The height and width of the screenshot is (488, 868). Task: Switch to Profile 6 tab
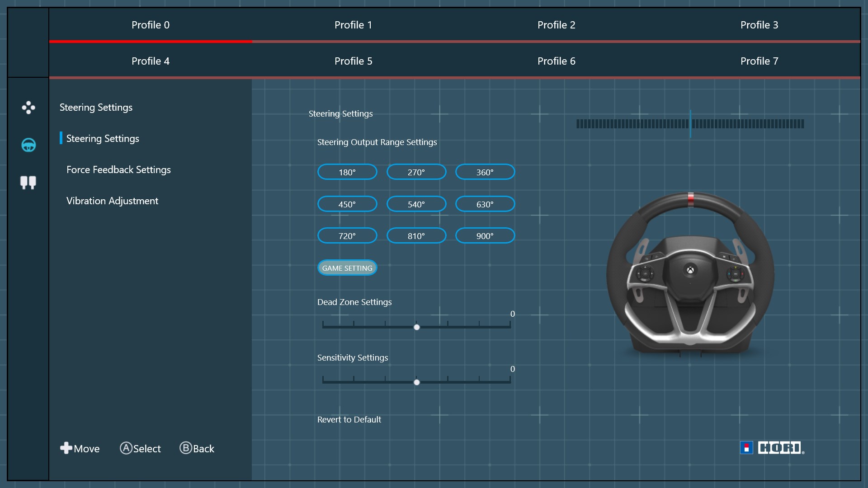click(556, 61)
